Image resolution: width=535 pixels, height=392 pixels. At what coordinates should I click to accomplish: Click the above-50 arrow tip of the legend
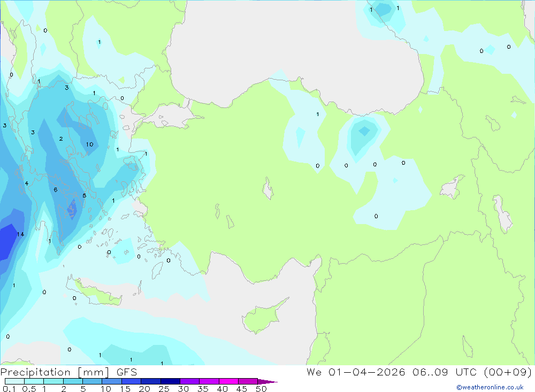point(267,381)
